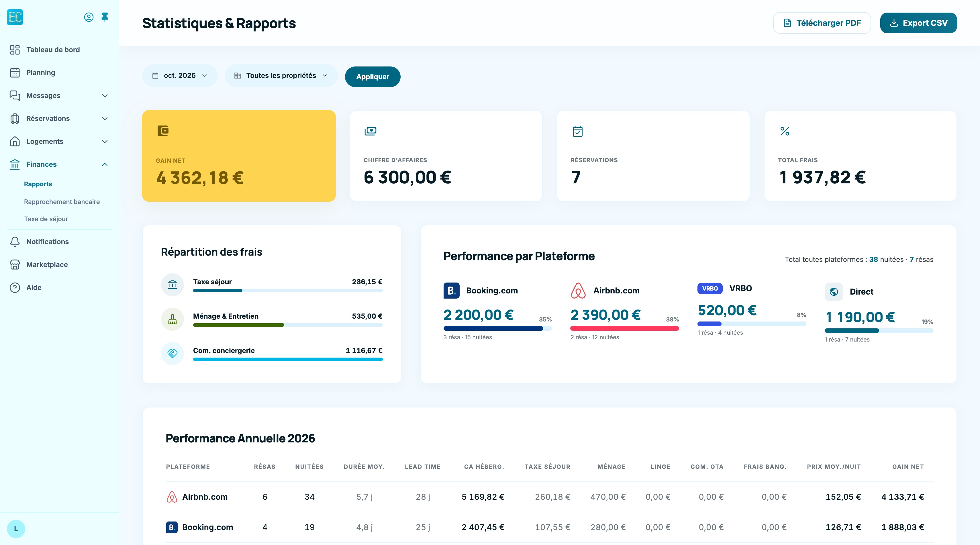Toggle the sidebar pin icon
The height and width of the screenshot is (545, 980).
[105, 17]
